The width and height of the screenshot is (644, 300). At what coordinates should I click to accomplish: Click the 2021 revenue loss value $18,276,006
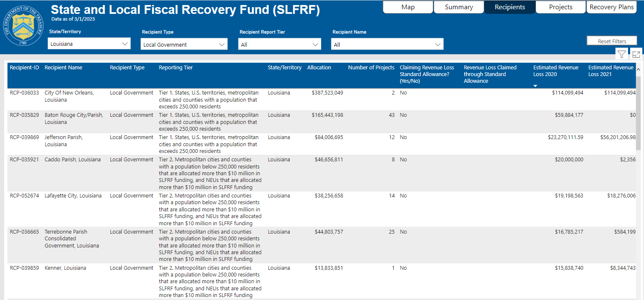click(621, 195)
